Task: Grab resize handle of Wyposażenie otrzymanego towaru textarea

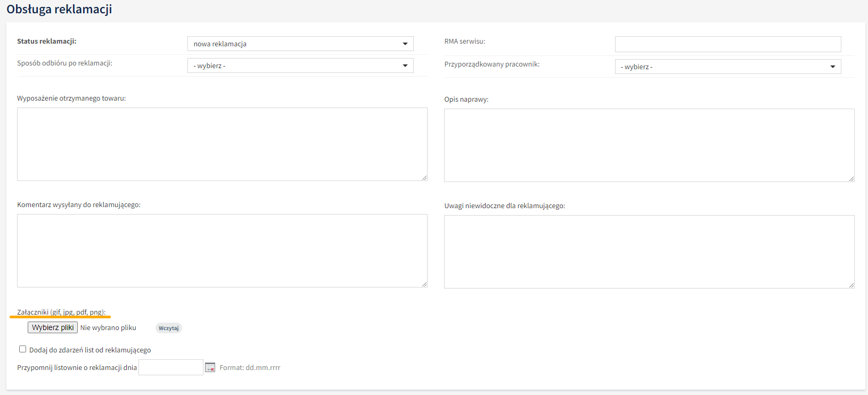Action: click(x=424, y=178)
